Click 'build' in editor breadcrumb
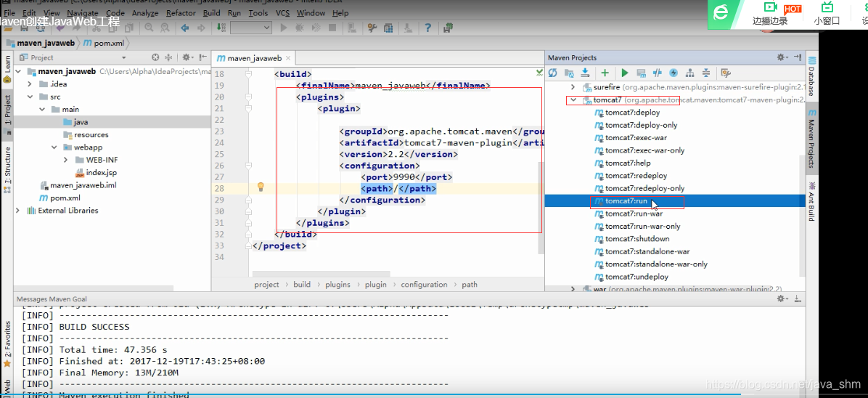The height and width of the screenshot is (398, 868). 302,285
